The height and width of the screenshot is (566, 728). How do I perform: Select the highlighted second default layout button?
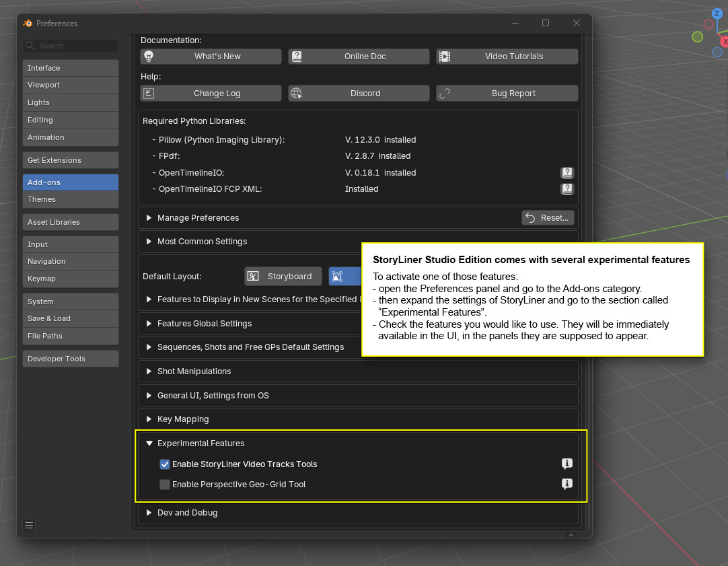[344, 276]
